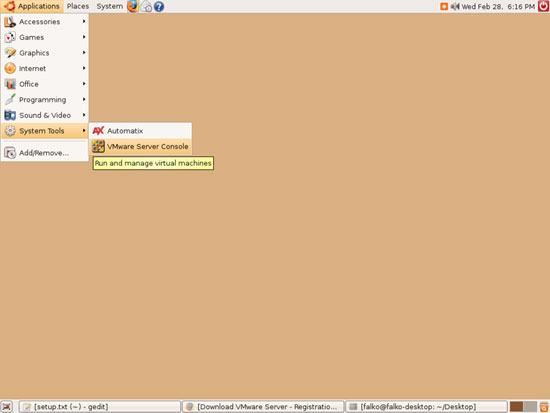Open the Applications menu in top panel
Screen dimensions: 550x413
(x=32, y=6)
